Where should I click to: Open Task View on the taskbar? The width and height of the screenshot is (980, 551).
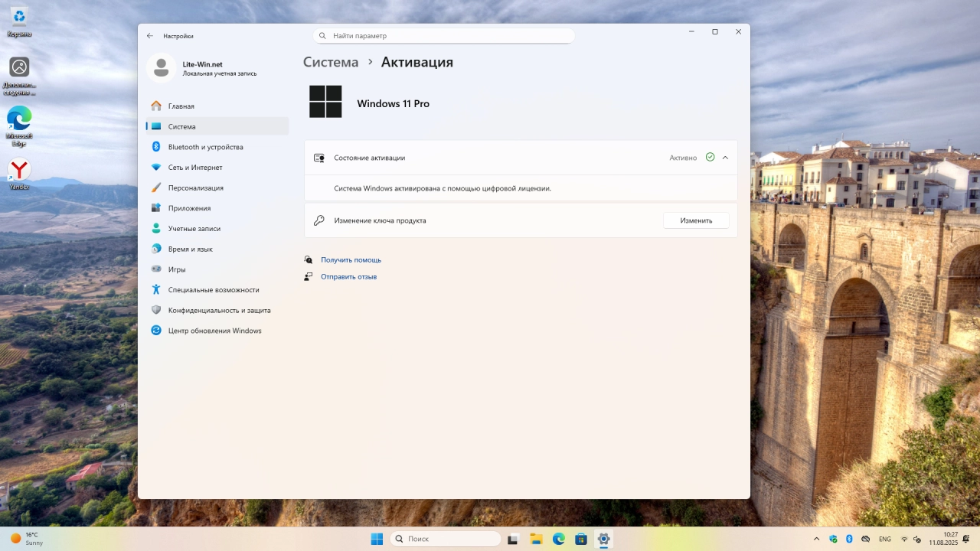tap(513, 539)
